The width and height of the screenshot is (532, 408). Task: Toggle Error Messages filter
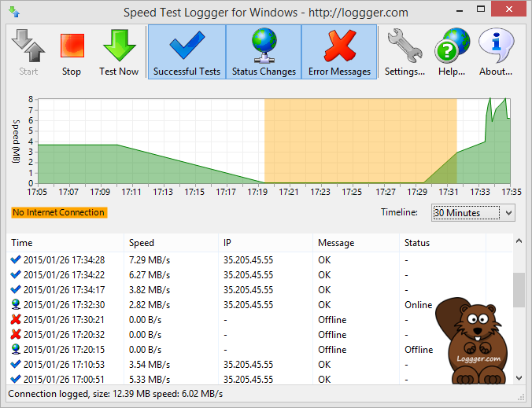(339, 52)
